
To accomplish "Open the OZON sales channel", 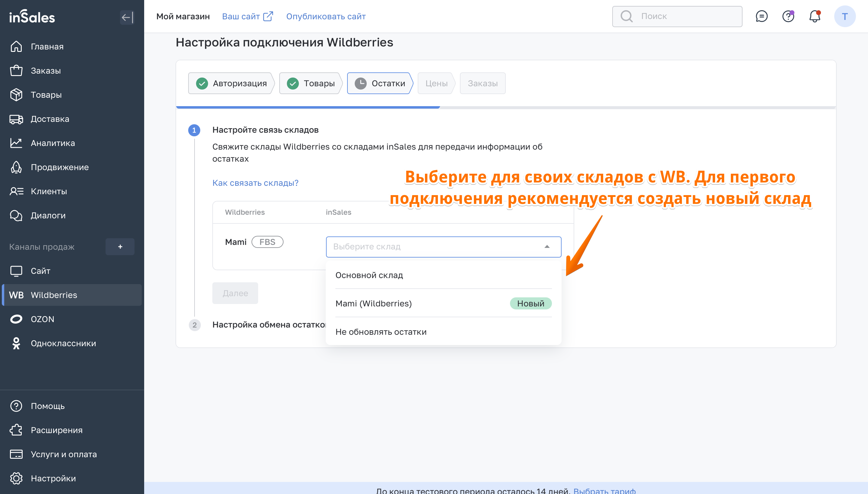I will click(x=43, y=319).
